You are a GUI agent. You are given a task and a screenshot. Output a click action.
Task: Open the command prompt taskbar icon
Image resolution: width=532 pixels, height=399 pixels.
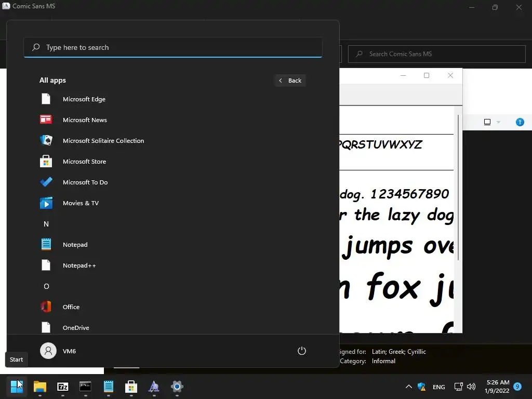[x=85, y=387]
